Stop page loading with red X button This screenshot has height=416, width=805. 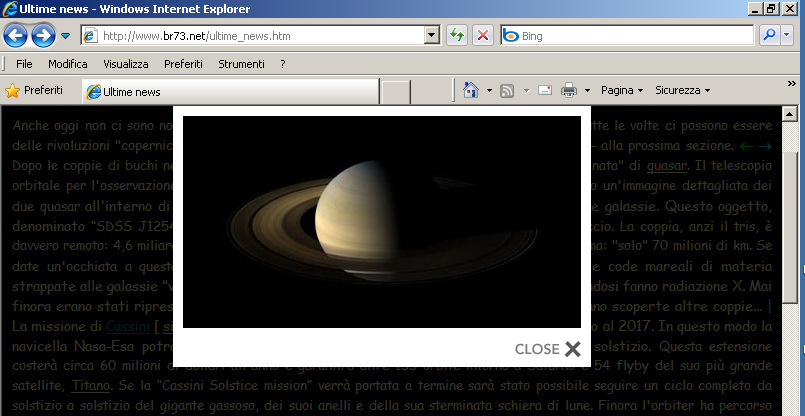coord(483,35)
